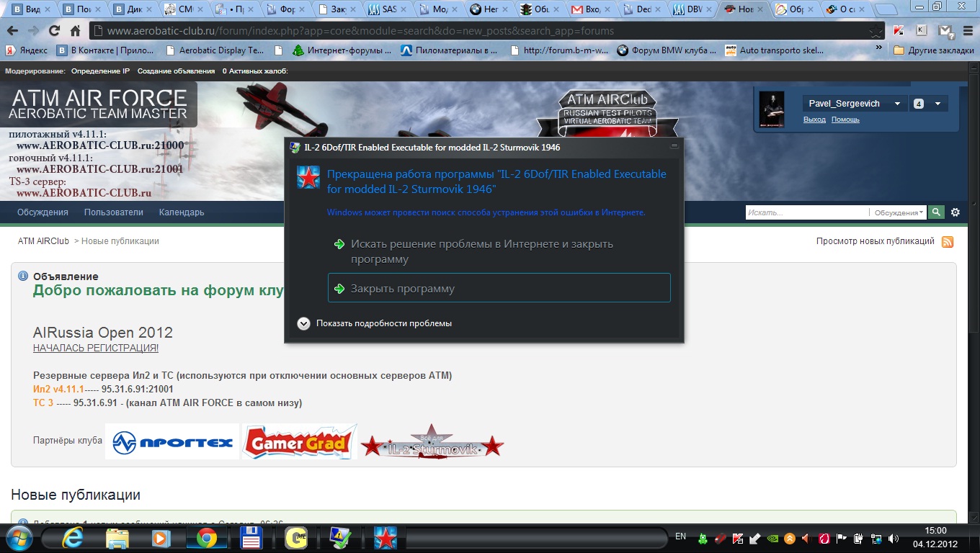The image size is (980, 553).
Task: Click the network connection tray icon
Action: (x=876, y=539)
